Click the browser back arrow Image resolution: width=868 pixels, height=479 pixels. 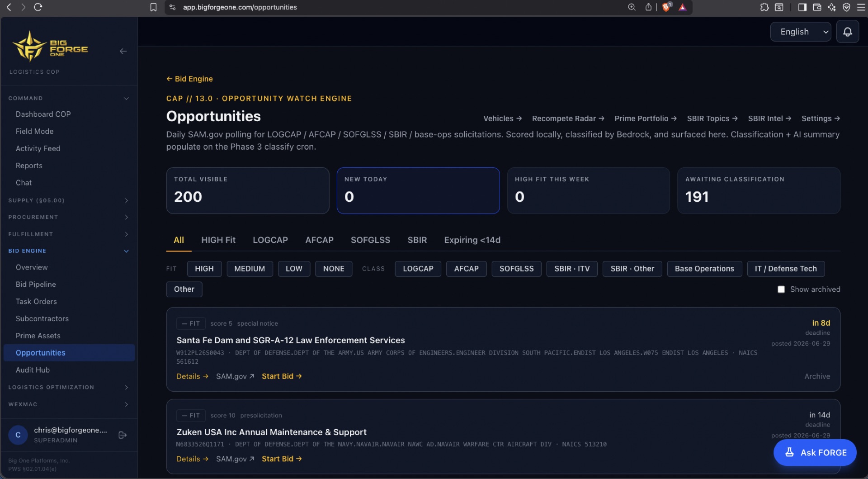pyautogui.click(x=9, y=7)
